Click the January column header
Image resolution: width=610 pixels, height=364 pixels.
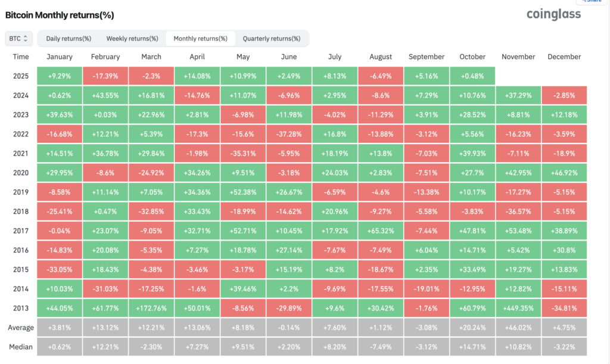tap(59, 57)
